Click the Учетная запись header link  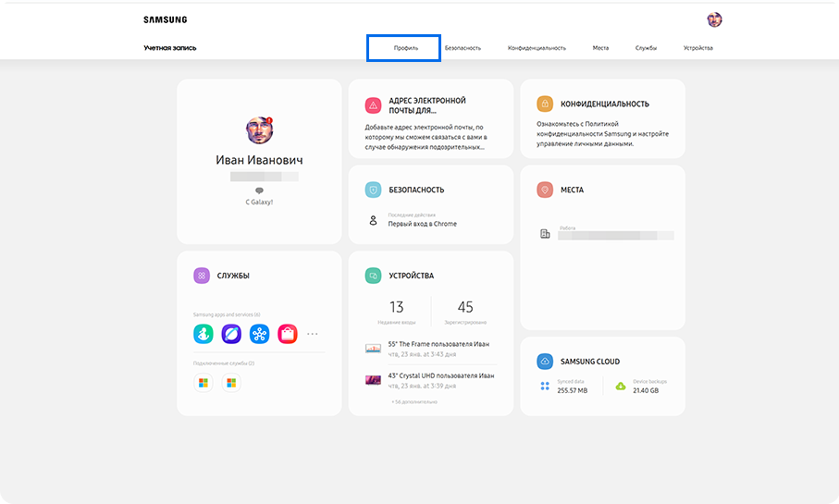(x=169, y=48)
